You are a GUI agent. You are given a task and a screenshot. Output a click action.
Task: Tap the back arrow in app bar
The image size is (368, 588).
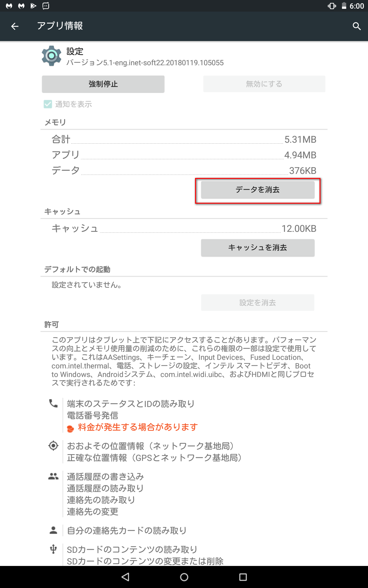click(x=15, y=26)
